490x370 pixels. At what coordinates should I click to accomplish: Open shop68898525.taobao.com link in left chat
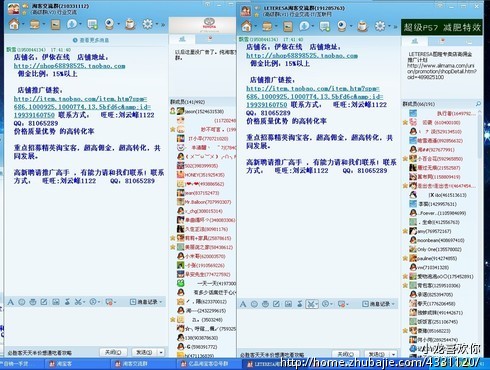69,66
